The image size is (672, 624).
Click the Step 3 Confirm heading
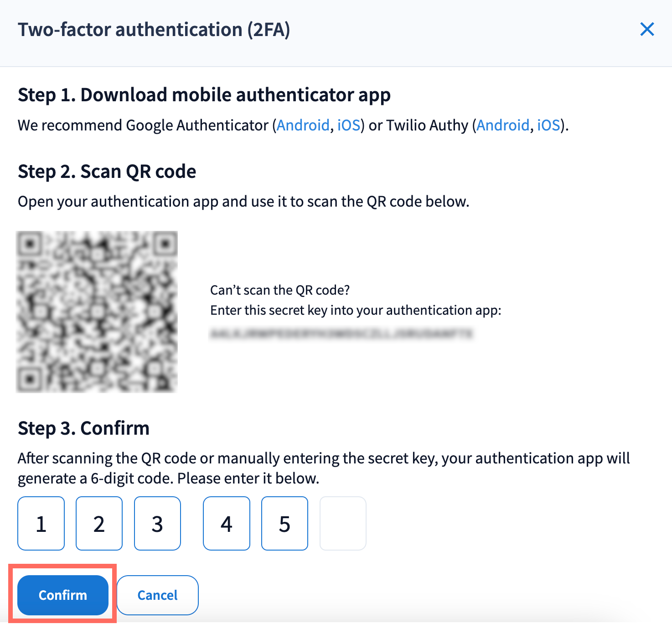click(84, 428)
